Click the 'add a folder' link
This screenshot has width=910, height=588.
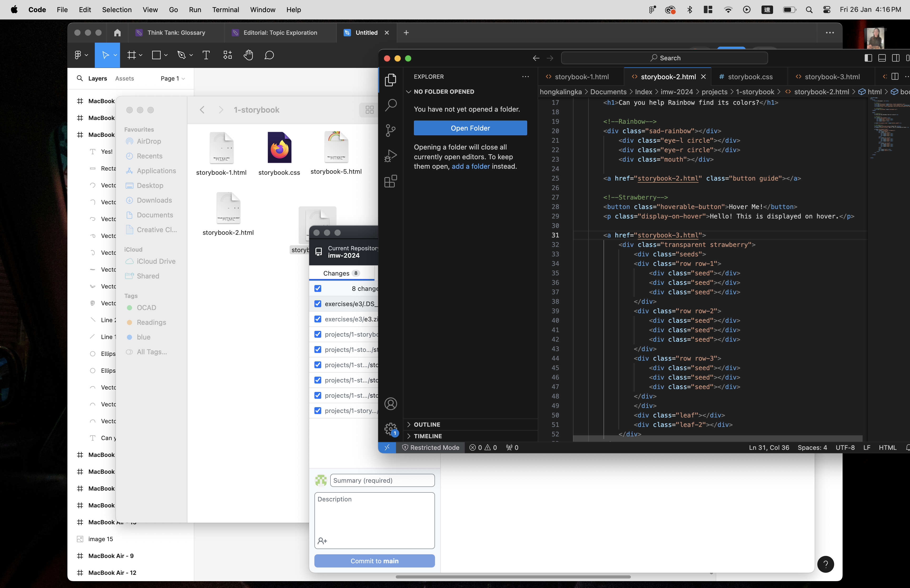(x=471, y=166)
